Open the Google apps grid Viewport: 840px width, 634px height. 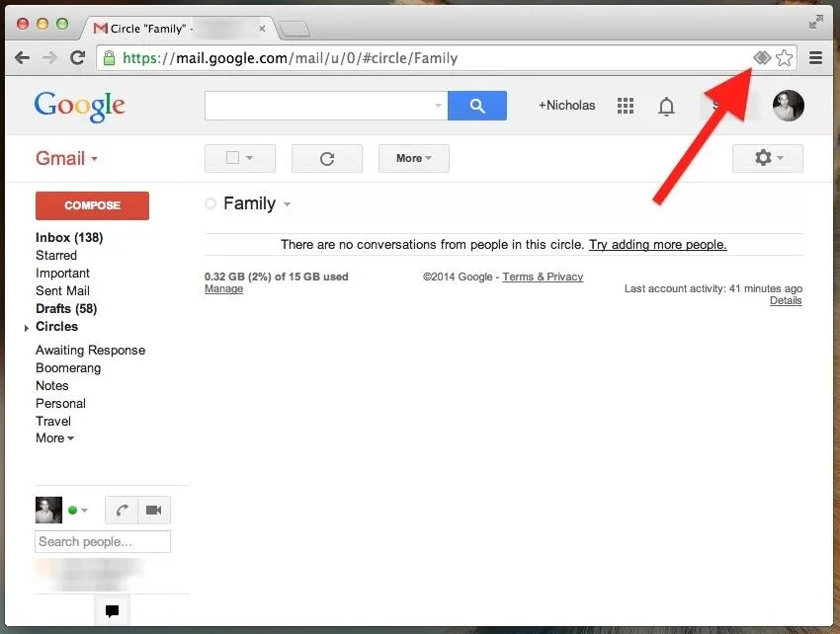click(626, 106)
